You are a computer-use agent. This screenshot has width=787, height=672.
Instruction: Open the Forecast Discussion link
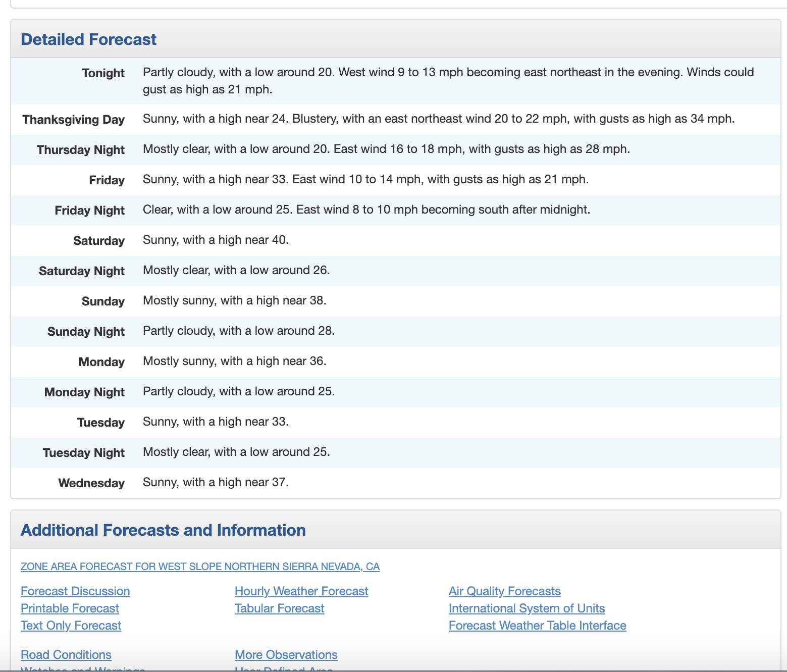75,591
